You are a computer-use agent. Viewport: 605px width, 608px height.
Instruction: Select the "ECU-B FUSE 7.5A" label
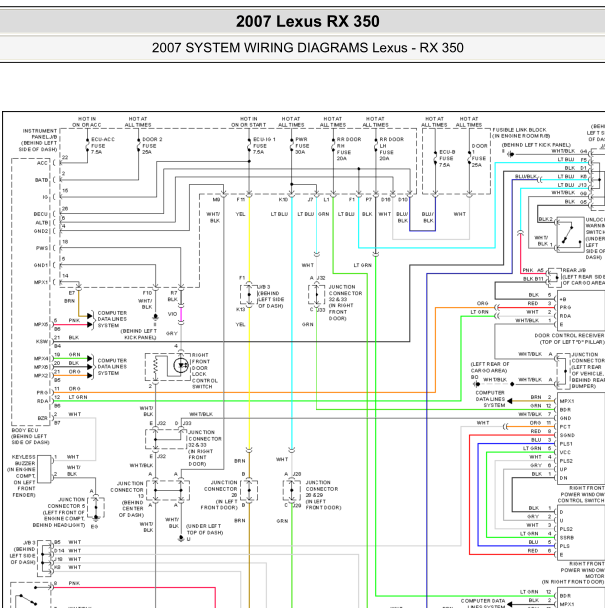click(x=447, y=158)
